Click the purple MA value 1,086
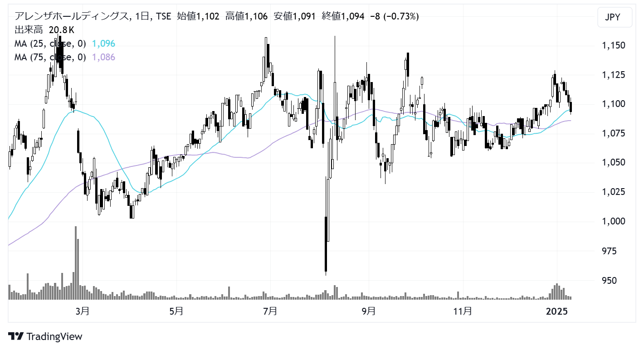 pos(103,57)
